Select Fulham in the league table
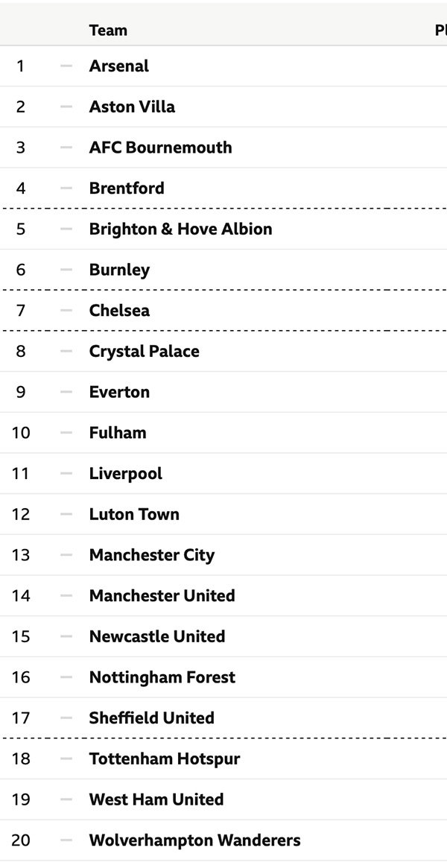The height and width of the screenshot is (868, 447). (x=118, y=432)
